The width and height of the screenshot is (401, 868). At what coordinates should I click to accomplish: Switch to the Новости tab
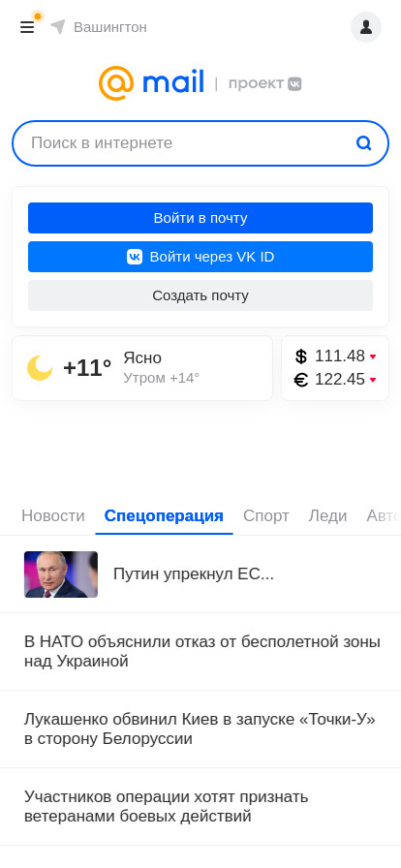click(x=53, y=516)
